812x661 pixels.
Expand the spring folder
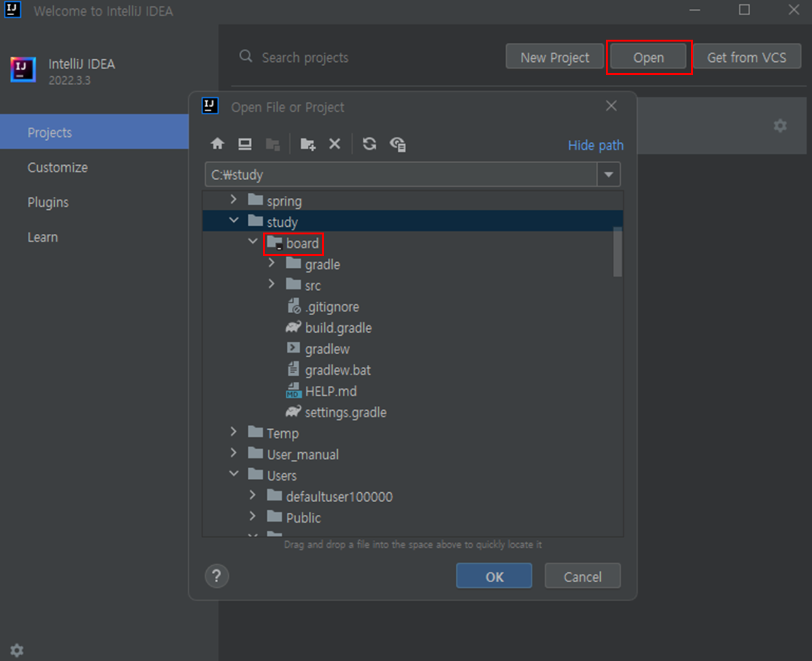click(234, 200)
